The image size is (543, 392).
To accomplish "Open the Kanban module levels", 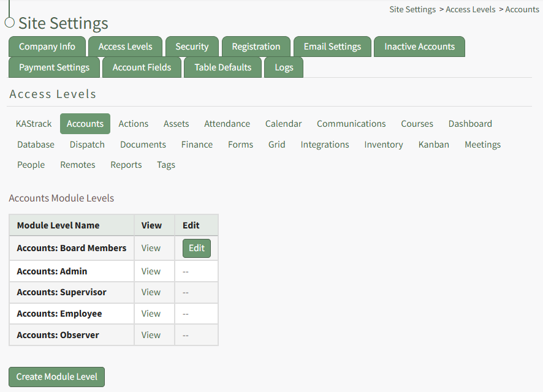I will [434, 145].
